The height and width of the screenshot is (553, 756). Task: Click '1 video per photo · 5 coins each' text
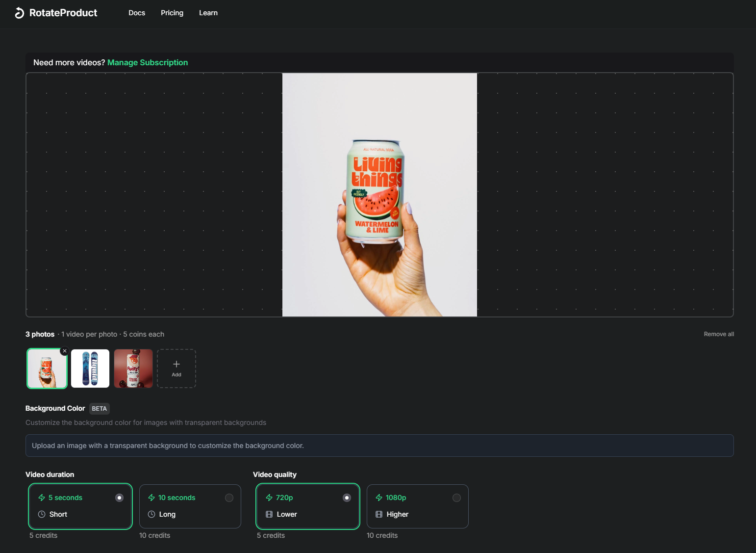(113, 334)
